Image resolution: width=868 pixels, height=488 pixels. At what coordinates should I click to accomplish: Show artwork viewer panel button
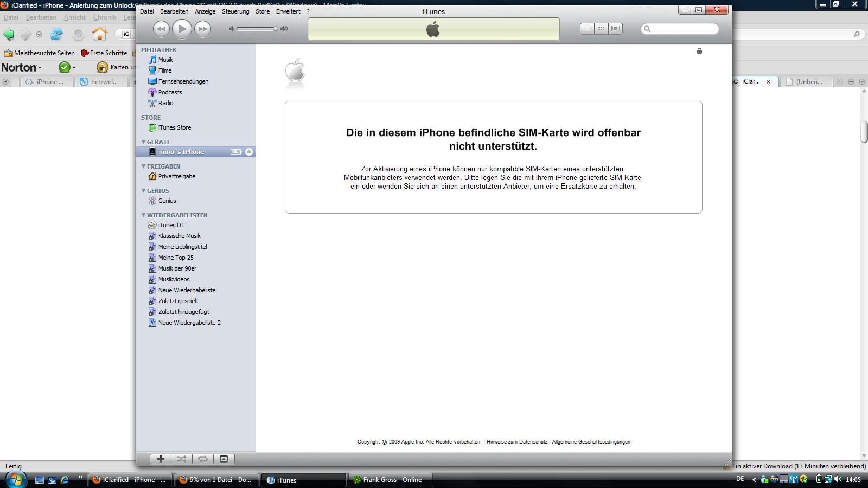224,459
